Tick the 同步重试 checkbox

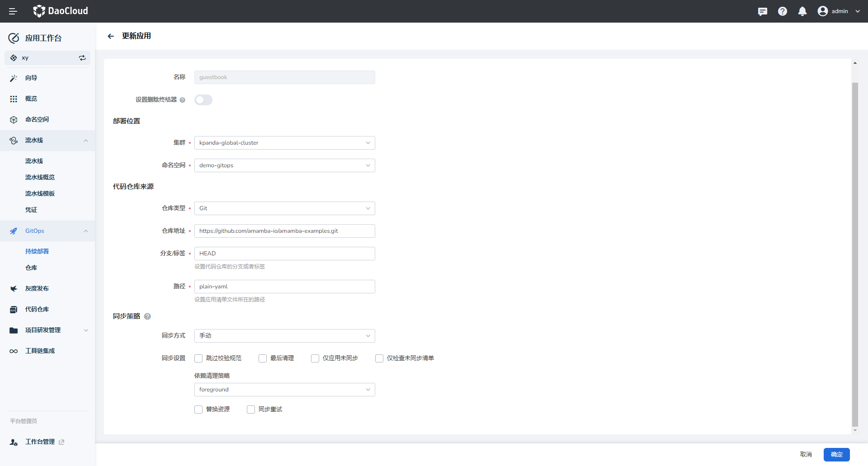[251, 410]
